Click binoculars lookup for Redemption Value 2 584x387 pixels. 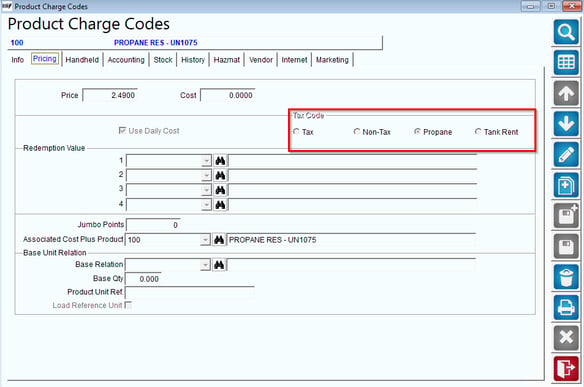(x=220, y=175)
